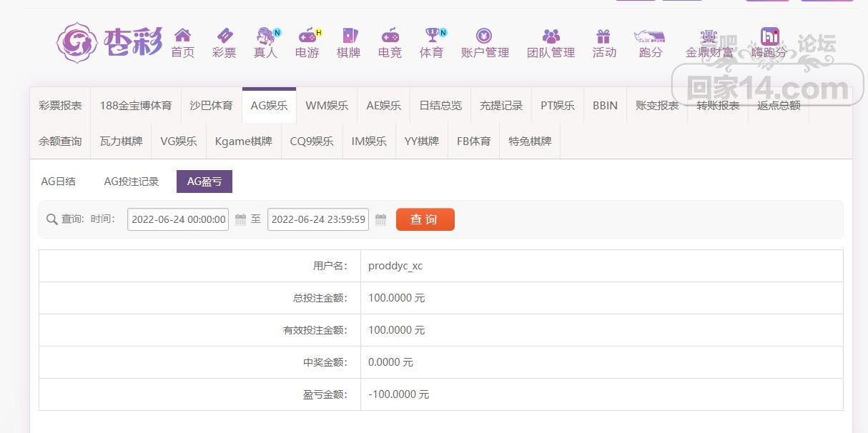The height and width of the screenshot is (433, 868).
Task: Click the 查询 magnifier search icon
Action: coord(51,219)
